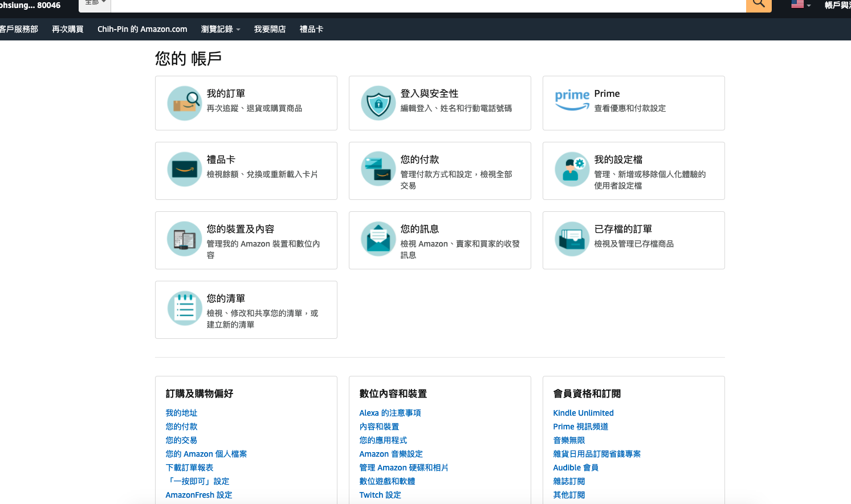Open the 全部 search category dropdown

tap(95, 3)
